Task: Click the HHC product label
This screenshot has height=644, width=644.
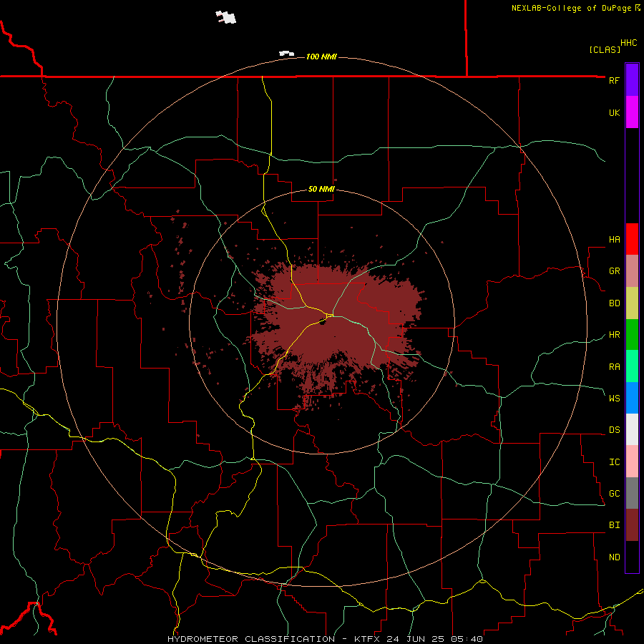Action: (x=628, y=43)
